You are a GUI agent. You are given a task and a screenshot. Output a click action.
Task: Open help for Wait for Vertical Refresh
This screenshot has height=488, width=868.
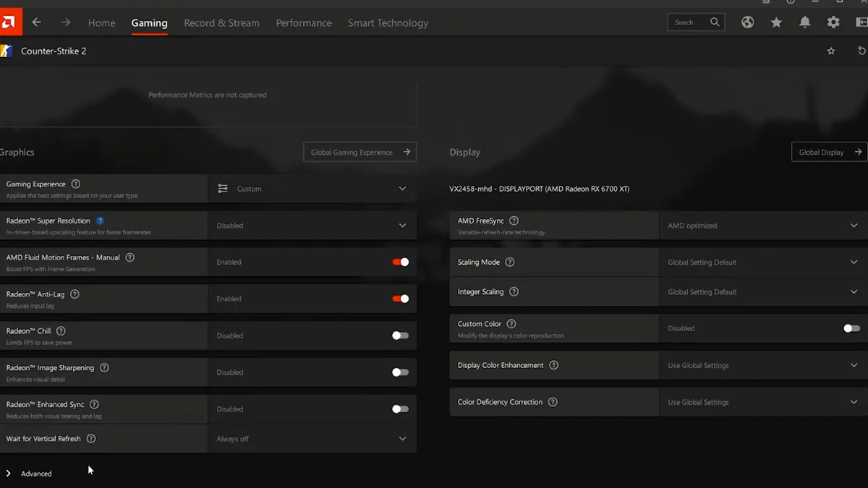pos(91,439)
